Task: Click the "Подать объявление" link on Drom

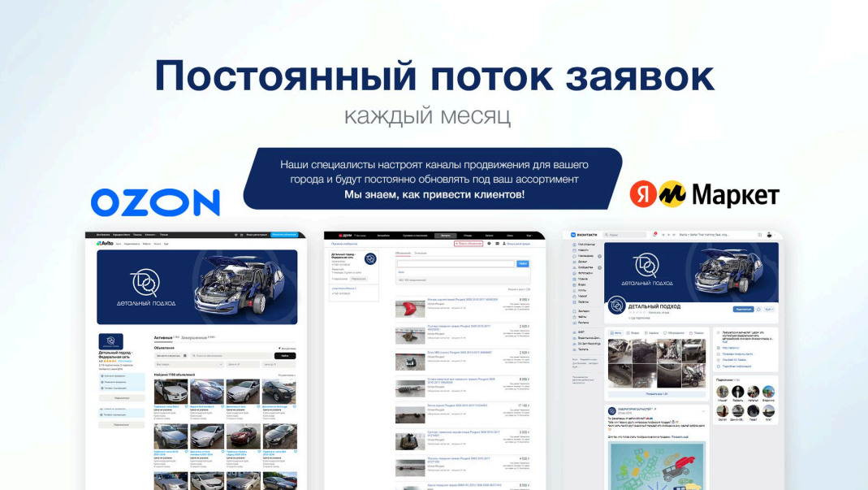Action: coord(469,243)
